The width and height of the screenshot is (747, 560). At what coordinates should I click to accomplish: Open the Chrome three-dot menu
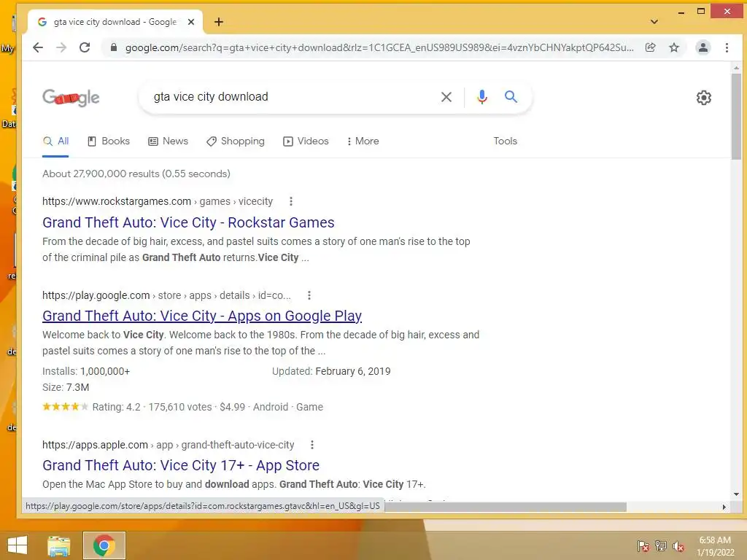click(x=727, y=47)
